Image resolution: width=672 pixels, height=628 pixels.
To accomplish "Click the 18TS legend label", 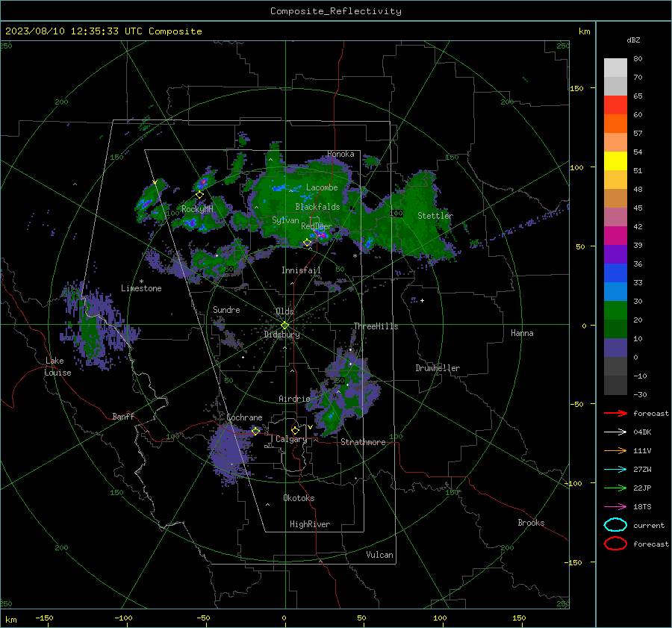I will click(642, 507).
